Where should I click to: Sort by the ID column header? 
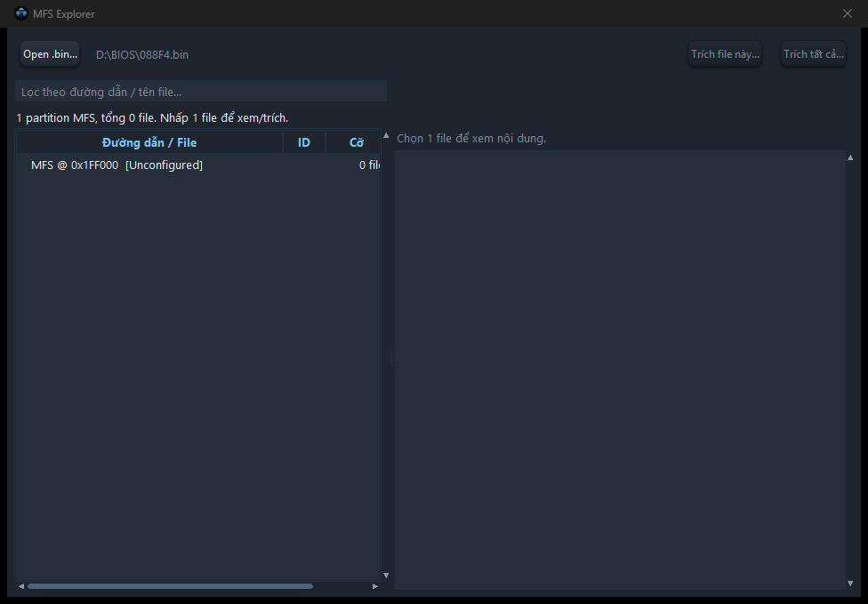click(x=304, y=142)
